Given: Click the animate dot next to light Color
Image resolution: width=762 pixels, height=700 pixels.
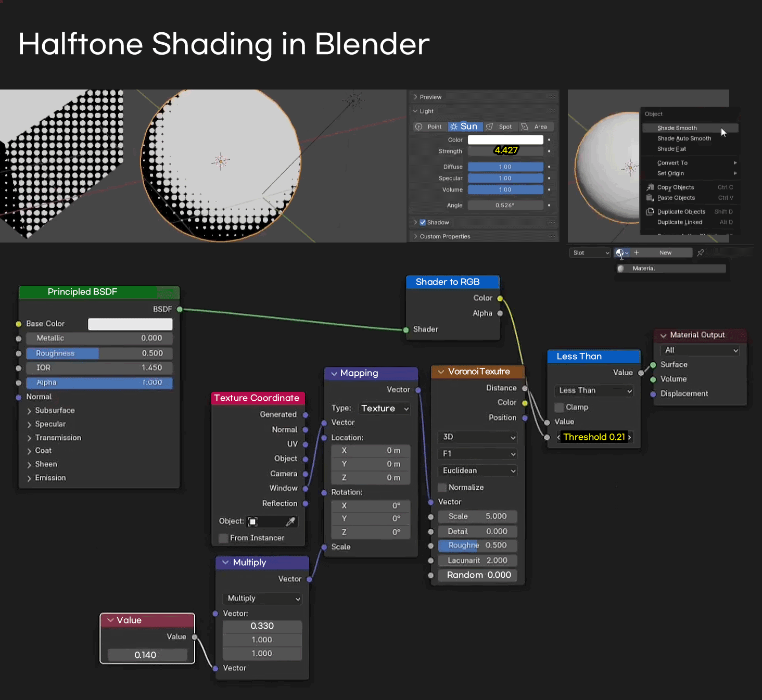Looking at the screenshot, I should click(x=549, y=139).
